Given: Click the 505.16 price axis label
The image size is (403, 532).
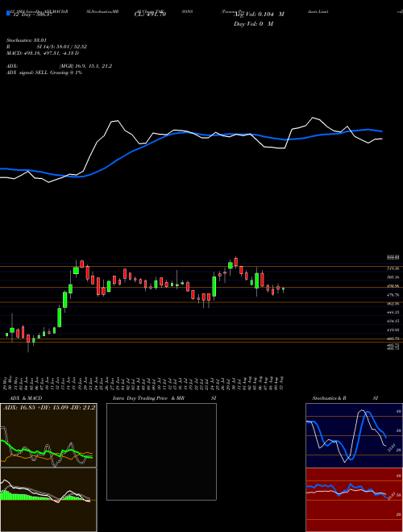Looking at the screenshot, I should coord(393,277).
